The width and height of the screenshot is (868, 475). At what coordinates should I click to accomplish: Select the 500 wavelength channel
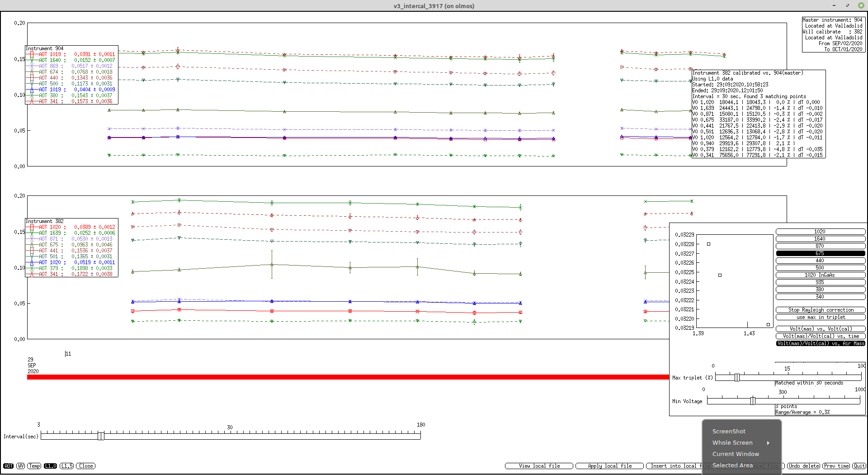(821, 268)
